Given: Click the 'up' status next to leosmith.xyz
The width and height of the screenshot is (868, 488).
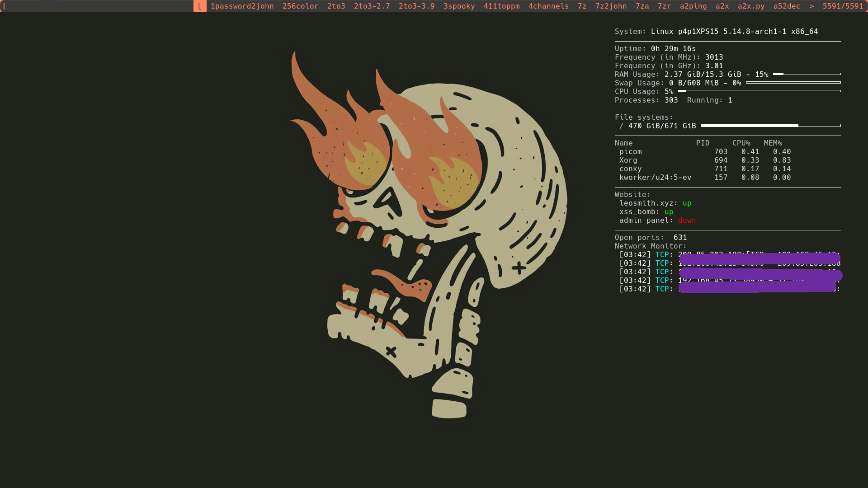Looking at the screenshot, I should click(x=687, y=203).
